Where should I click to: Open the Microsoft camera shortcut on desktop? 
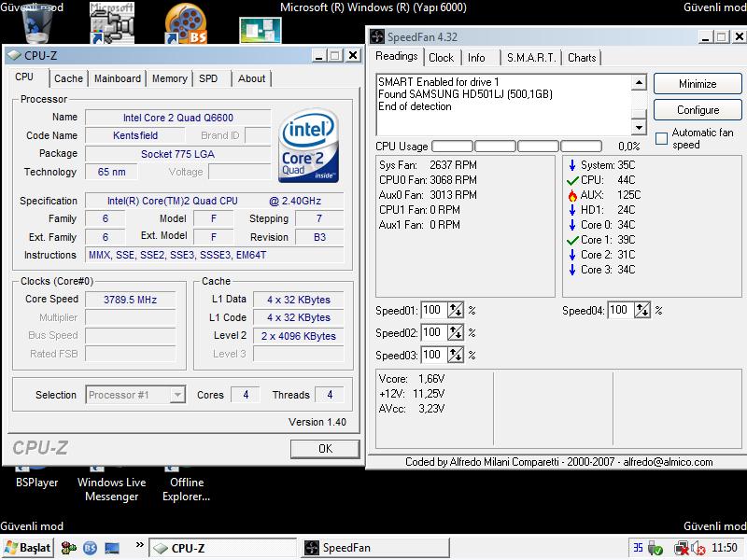(112, 24)
